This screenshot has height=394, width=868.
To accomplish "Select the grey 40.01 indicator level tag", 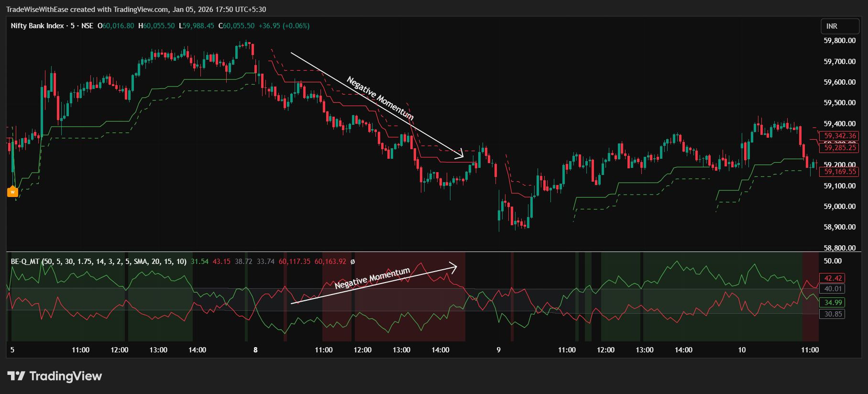I will 833,289.
